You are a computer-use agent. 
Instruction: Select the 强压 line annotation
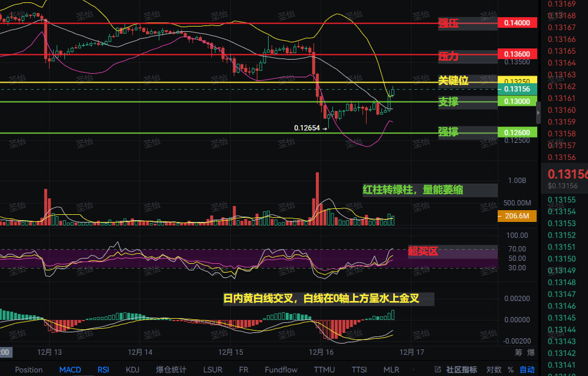coord(449,23)
